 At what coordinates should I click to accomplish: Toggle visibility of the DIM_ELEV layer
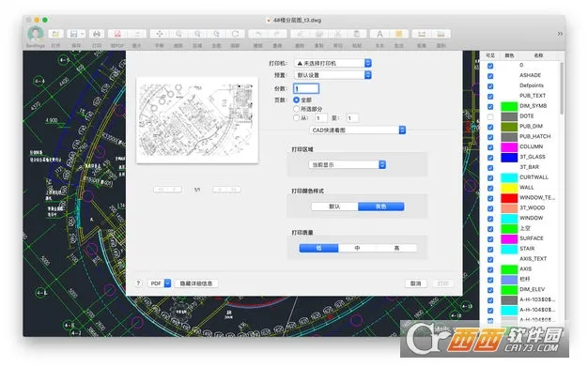tap(490, 290)
